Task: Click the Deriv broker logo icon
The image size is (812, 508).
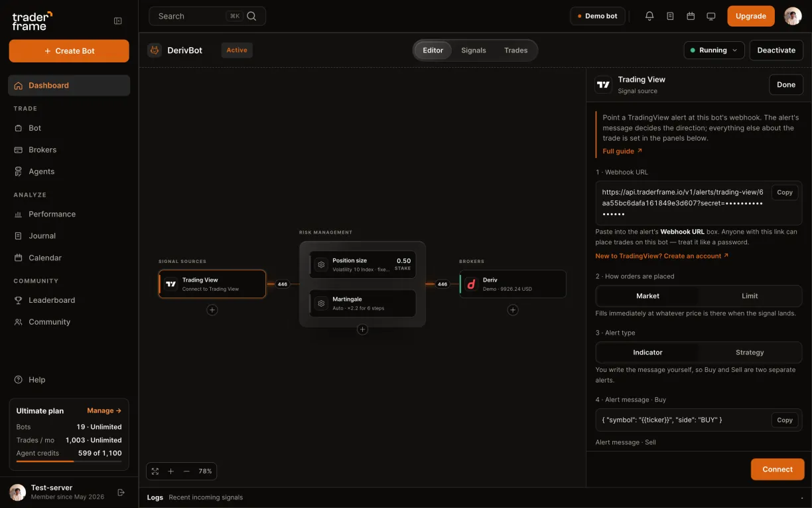Action: point(472,284)
